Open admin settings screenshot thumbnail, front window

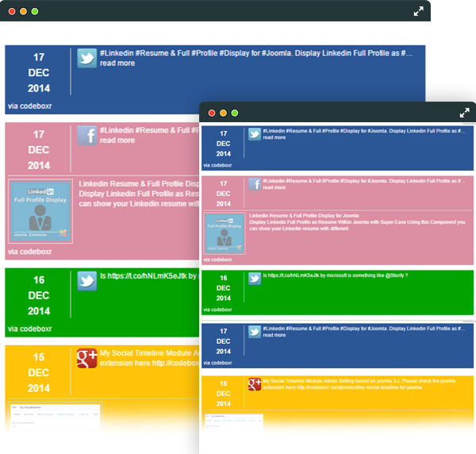[234, 421]
